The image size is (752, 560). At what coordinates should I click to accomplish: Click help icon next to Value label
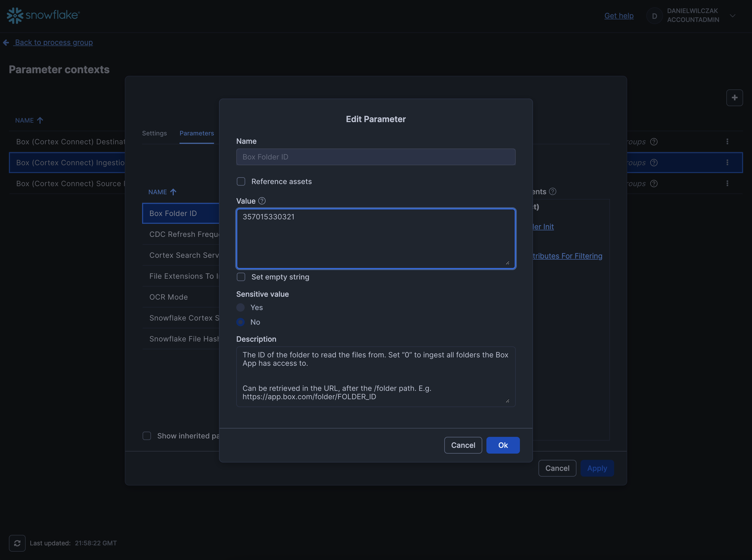[262, 201]
